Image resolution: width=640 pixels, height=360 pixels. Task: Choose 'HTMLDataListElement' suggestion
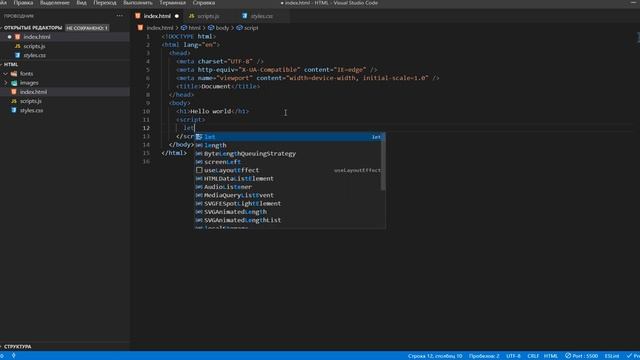(289, 178)
